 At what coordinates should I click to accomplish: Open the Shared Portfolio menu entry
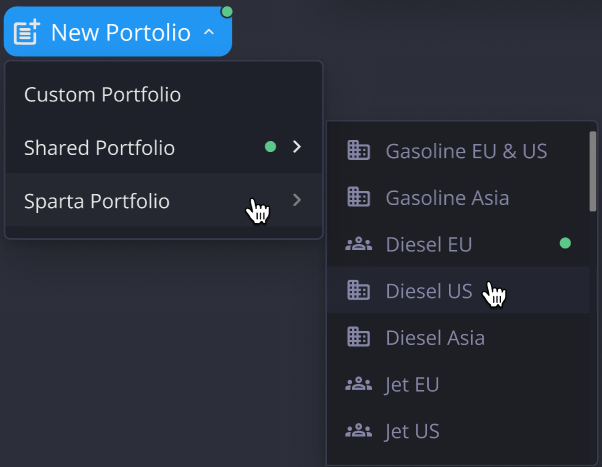tap(99, 148)
